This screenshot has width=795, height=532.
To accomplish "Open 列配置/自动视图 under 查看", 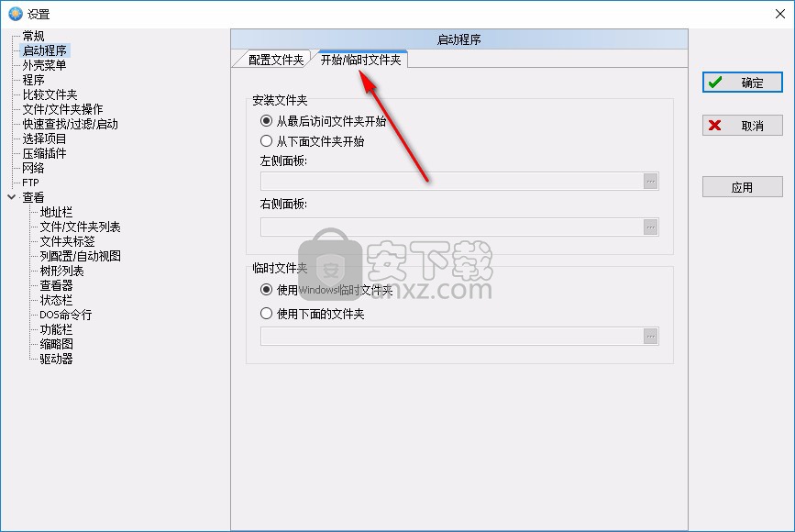I will [80, 256].
